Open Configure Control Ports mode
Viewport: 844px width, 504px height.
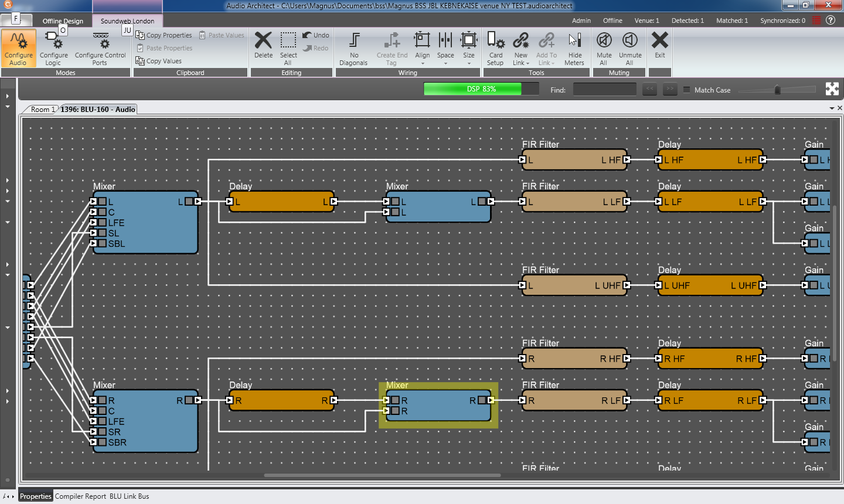[100, 48]
